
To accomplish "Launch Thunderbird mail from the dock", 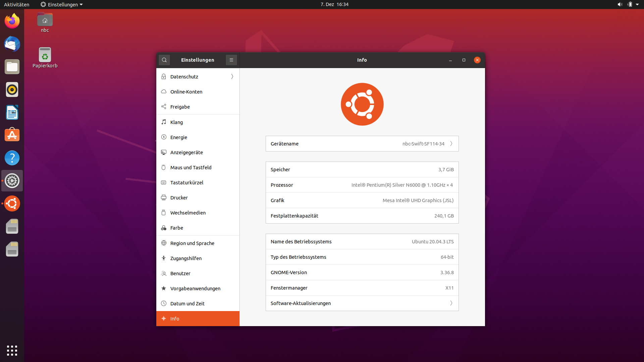I will tap(12, 44).
